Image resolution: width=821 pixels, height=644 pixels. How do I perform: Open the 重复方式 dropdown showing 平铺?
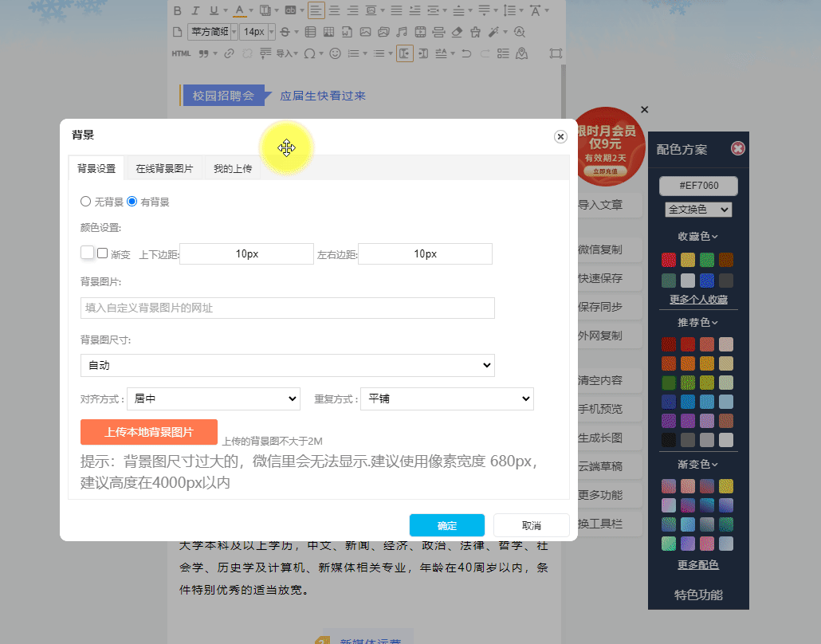(446, 399)
